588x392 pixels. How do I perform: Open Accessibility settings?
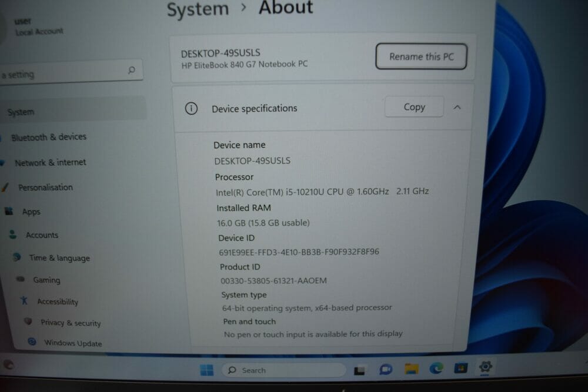coord(58,301)
